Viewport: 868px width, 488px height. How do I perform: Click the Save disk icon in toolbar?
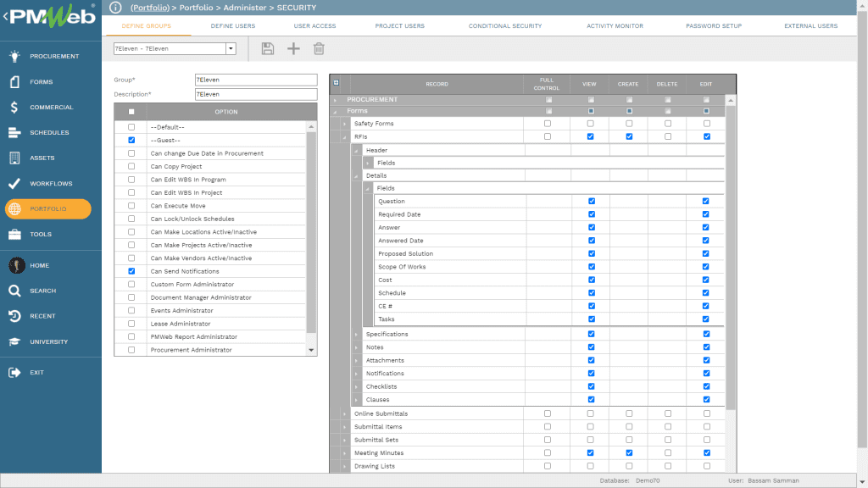coord(267,48)
